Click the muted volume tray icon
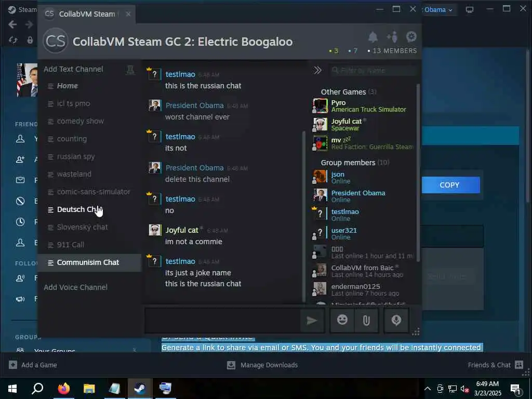 [464, 389]
